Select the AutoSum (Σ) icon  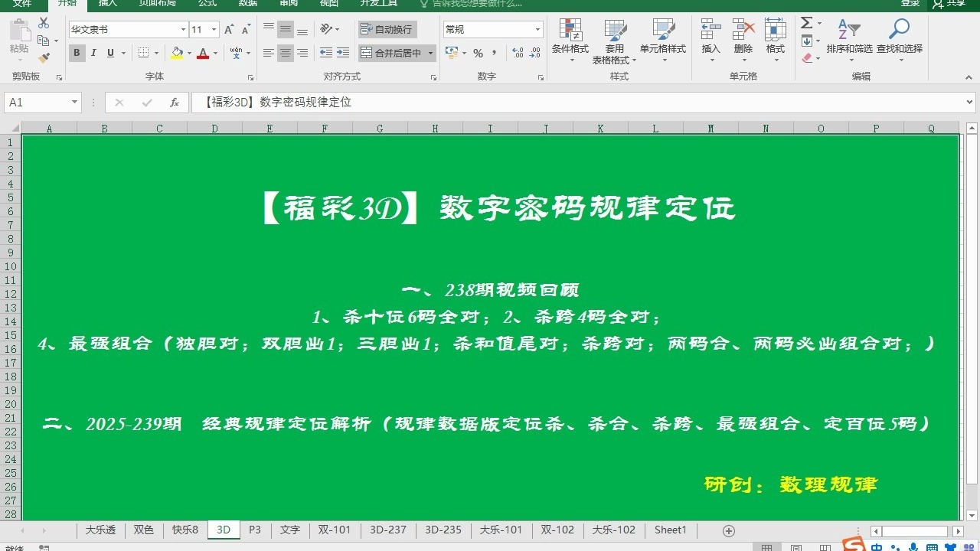coord(806,23)
